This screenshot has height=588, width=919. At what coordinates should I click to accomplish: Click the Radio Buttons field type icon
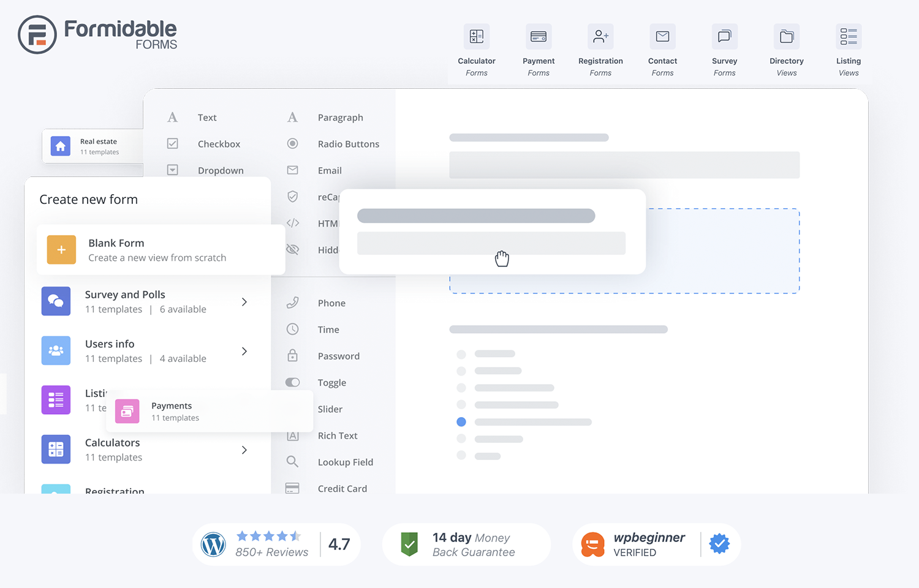pos(293,143)
